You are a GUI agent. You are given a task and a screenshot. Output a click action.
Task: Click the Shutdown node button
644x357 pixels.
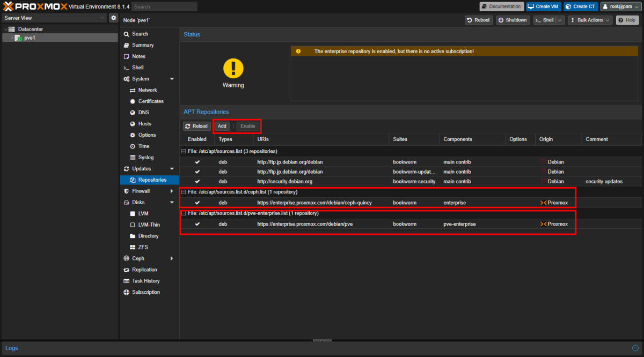point(513,20)
